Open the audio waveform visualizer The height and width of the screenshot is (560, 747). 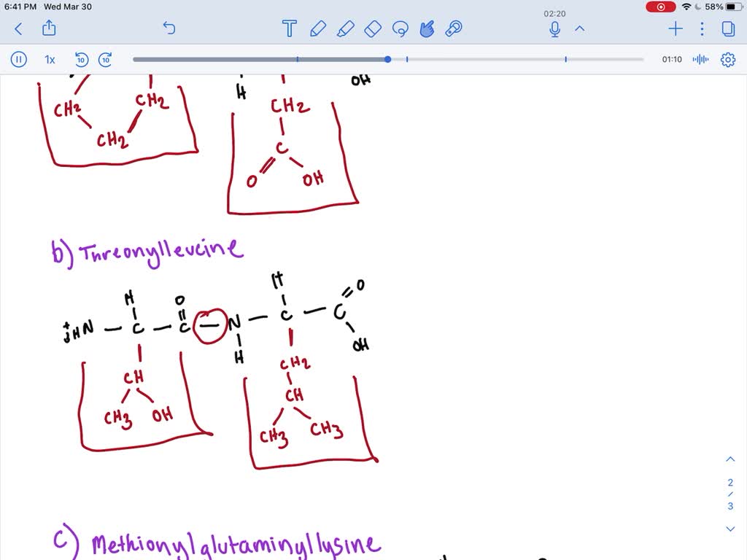pyautogui.click(x=700, y=60)
